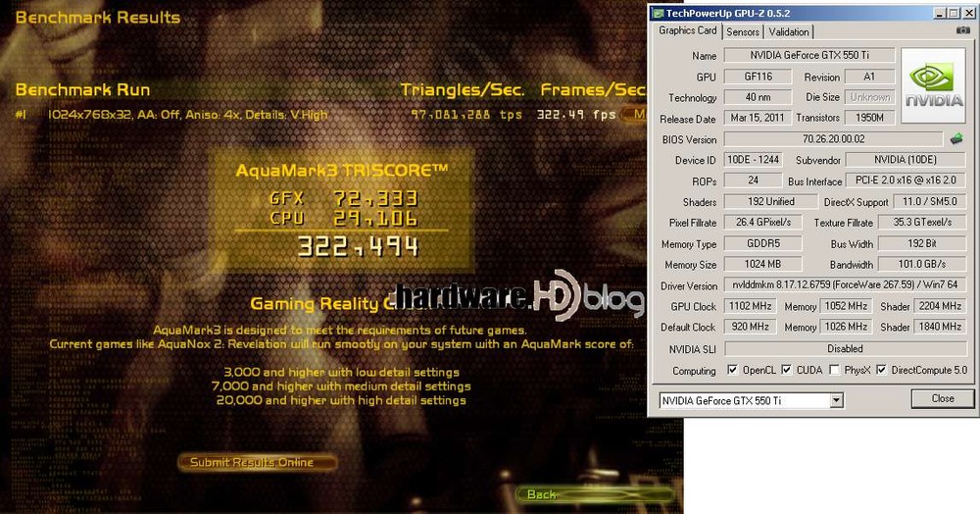The width and height of the screenshot is (980, 514).
Task: Click the 97,081,288 tps triangles value
Action: pyautogui.click(x=466, y=115)
